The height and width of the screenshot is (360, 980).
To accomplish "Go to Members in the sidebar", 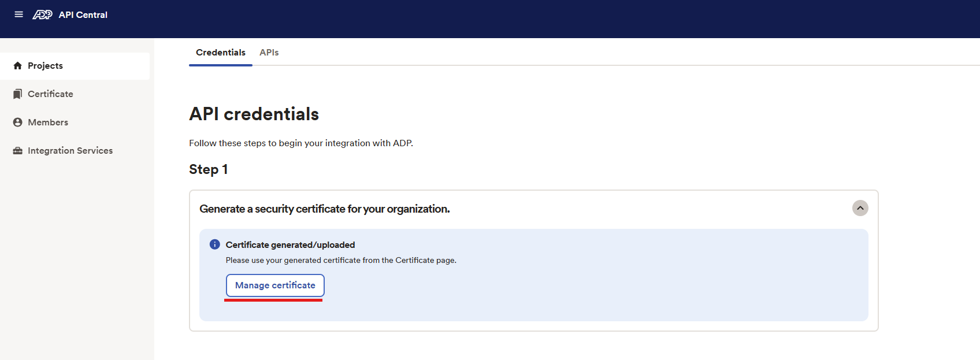I will tap(75, 123).
